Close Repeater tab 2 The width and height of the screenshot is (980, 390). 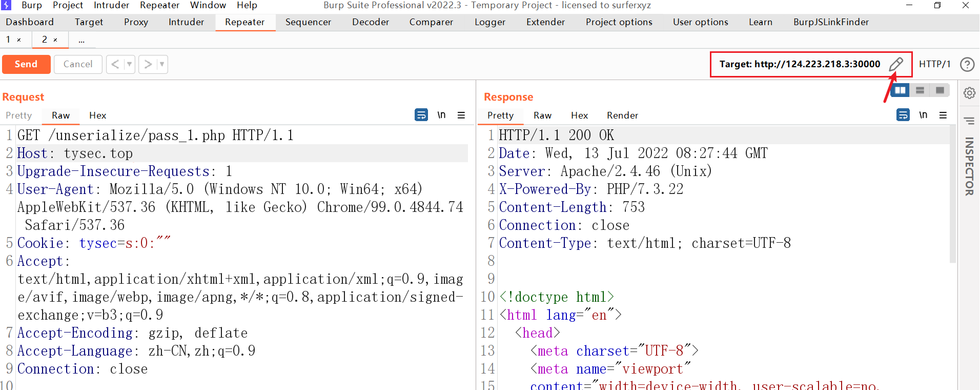tap(55, 40)
